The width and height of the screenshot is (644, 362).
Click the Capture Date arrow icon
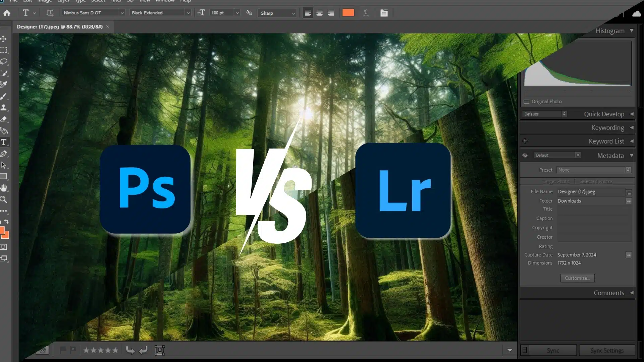click(629, 255)
